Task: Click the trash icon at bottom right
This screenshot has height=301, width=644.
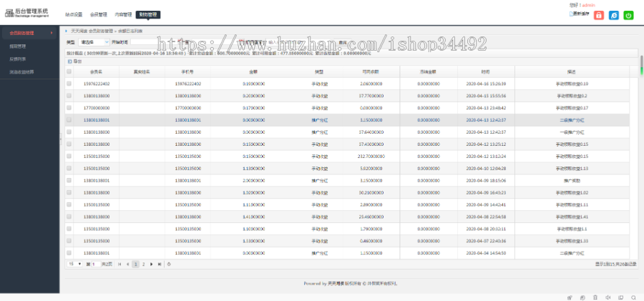Action: coord(595,297)
